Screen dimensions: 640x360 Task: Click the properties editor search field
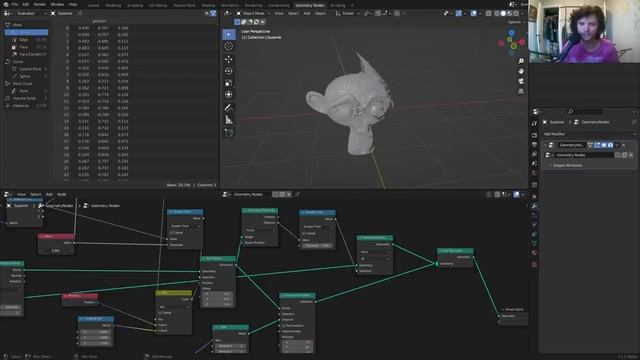point(586,111)
